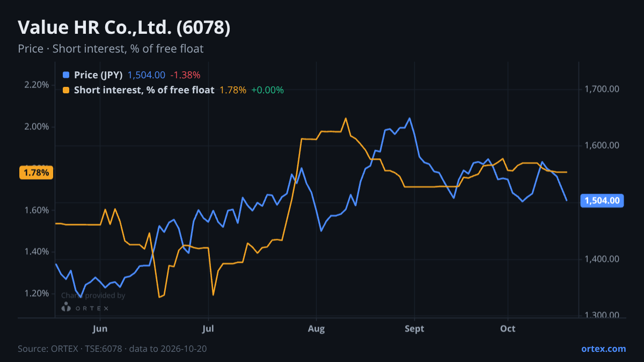Click the 2.00% left axis label
The height and width of the screenshot is (362, 644).
click(x=36, y=127)
